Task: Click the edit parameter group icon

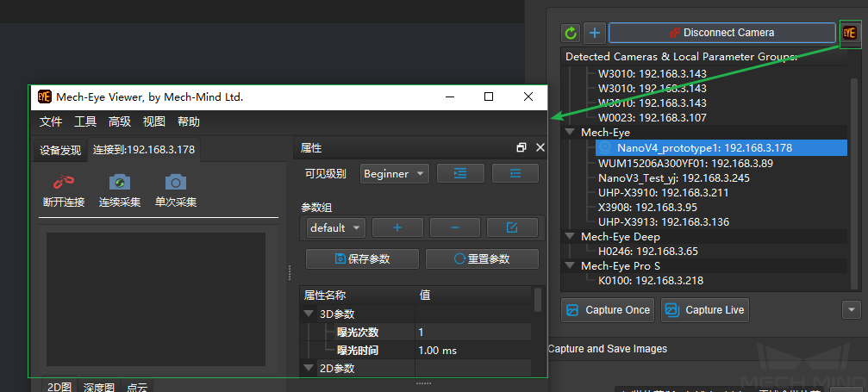Action: coord(512,227)
